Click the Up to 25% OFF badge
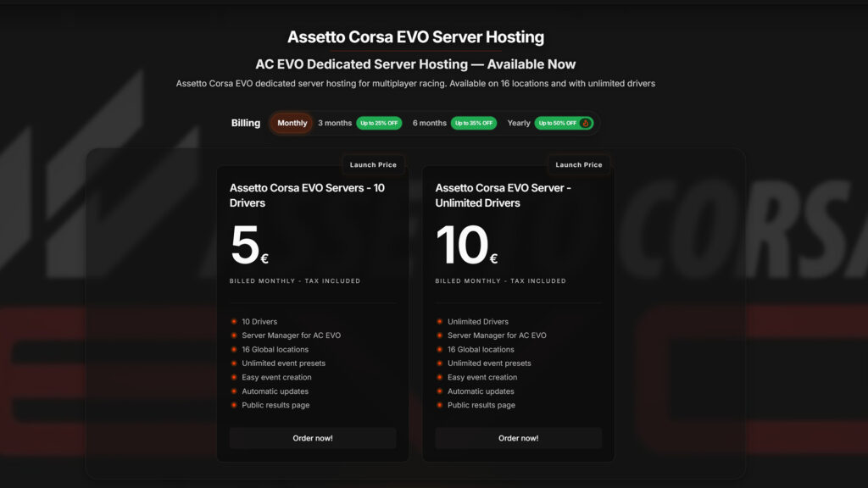Image resolution: width=868 pixels, height=488 pixels. coord(379,123)
